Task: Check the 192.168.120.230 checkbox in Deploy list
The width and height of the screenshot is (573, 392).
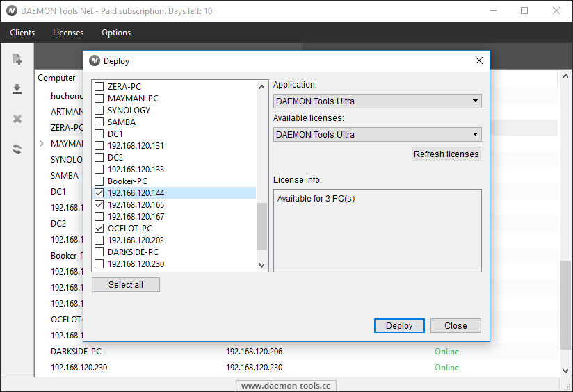Action: click(x=99, y=264)
